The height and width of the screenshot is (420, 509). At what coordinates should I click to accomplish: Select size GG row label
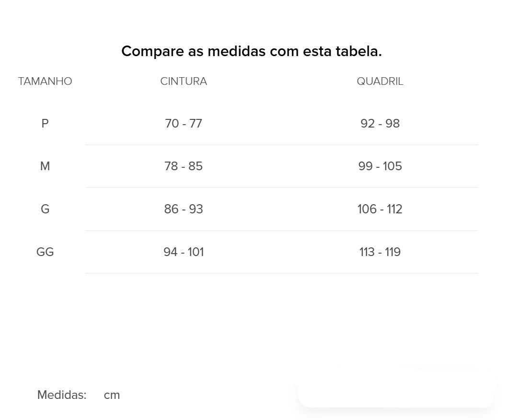coord(45,252)
